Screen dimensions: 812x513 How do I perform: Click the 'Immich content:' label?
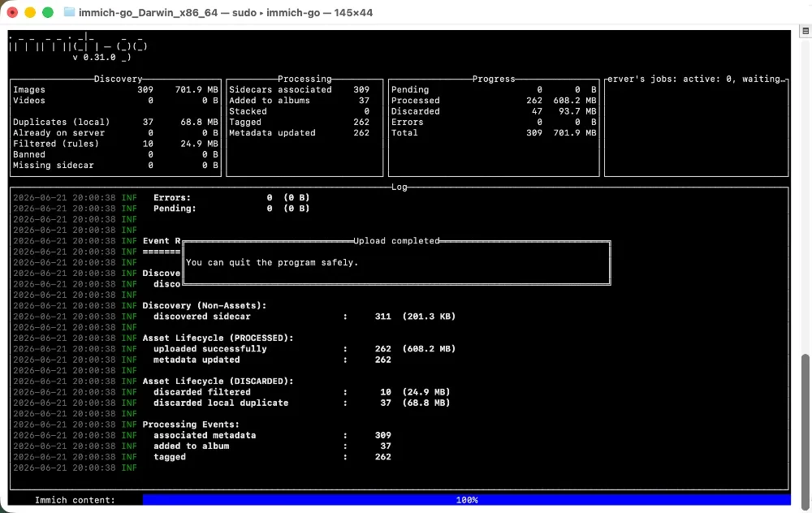75,500
